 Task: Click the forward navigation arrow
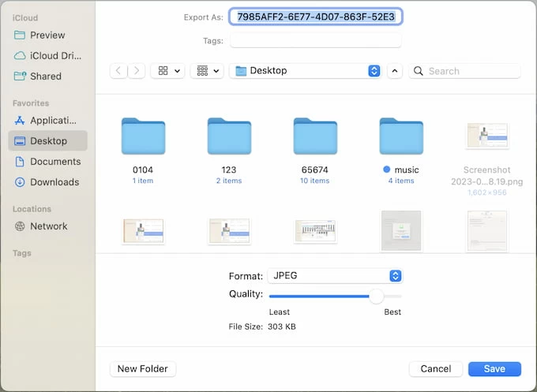point(136,71)
